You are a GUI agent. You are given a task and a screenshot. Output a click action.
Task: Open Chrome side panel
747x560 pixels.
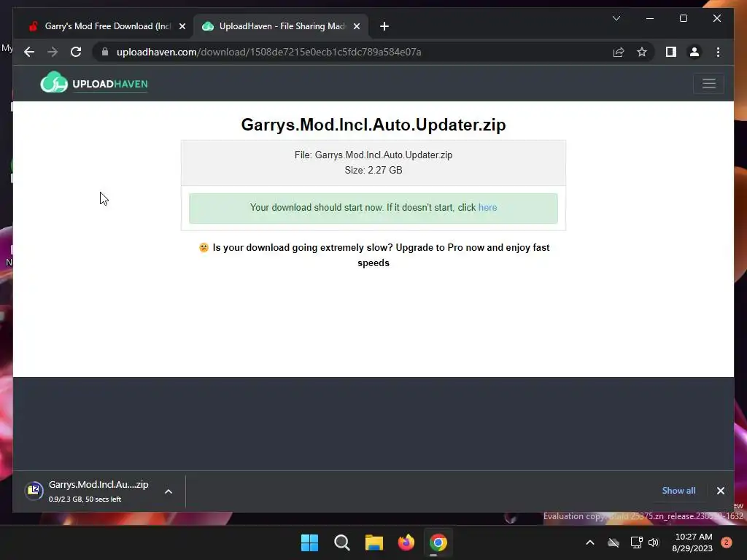671,52
